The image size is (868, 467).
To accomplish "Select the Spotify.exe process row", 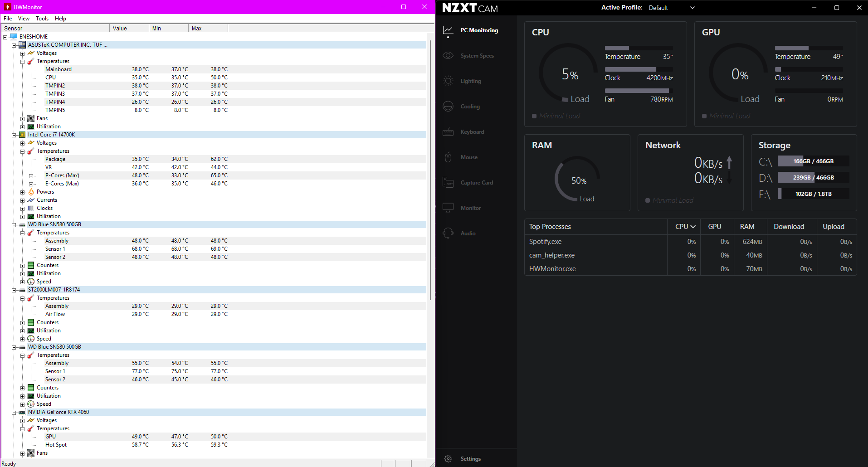I will [x=690, y=242].
